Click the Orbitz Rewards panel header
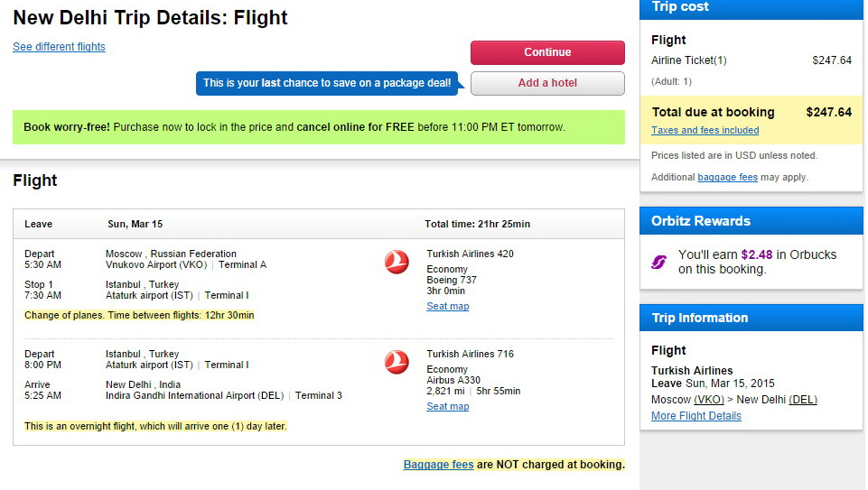Screen dimensions: 868x490 (751, 221)
